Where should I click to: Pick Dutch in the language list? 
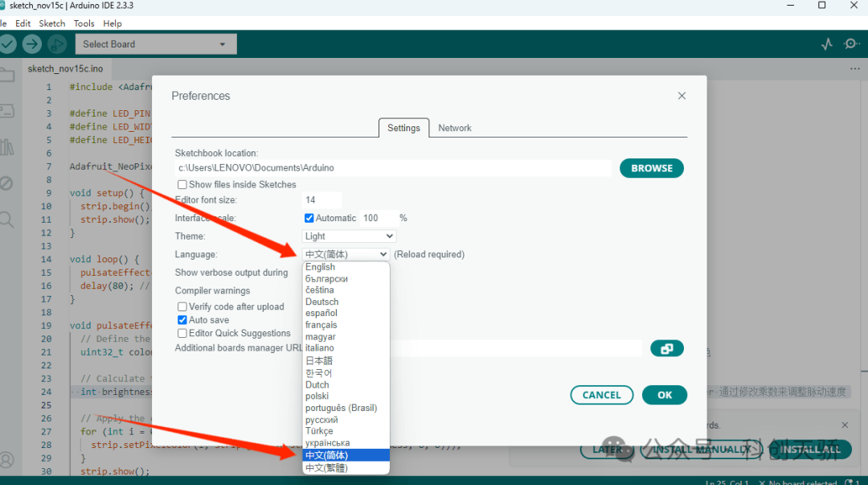tap(346, 384)
